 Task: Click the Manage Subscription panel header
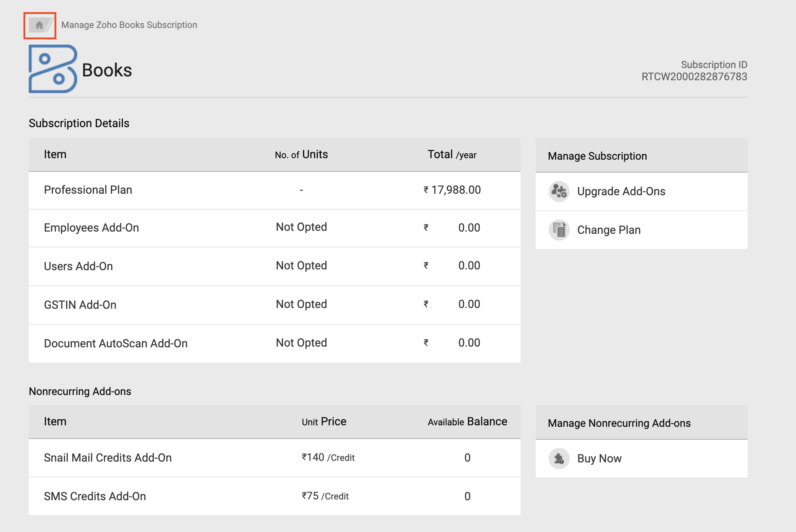[597, 156]
